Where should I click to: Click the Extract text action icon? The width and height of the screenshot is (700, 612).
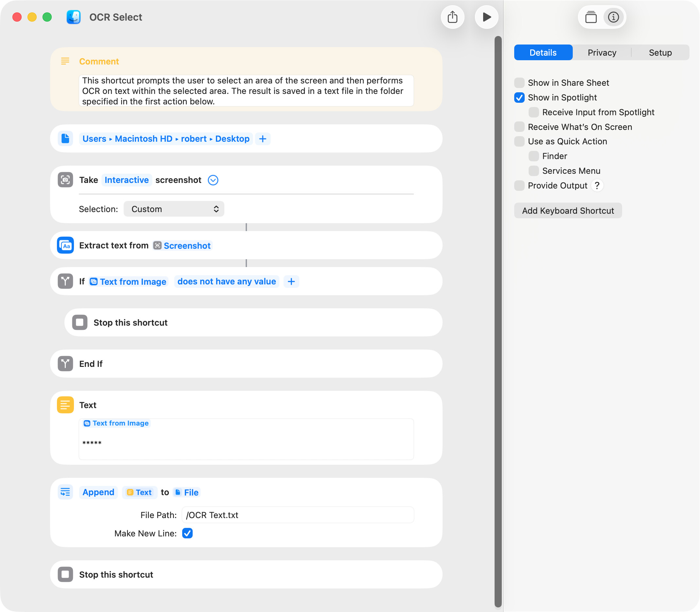pos(65,245)
